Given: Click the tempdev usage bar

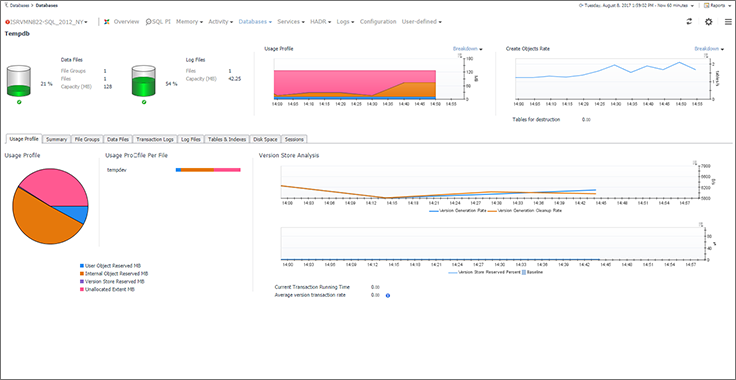Looking at the screenshot, I should pos(208,170).
